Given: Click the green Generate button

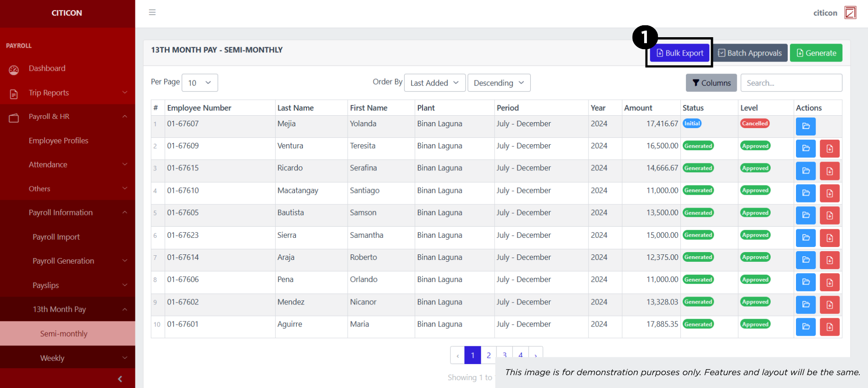Looking at the screenshot, I should click(816, 53).
